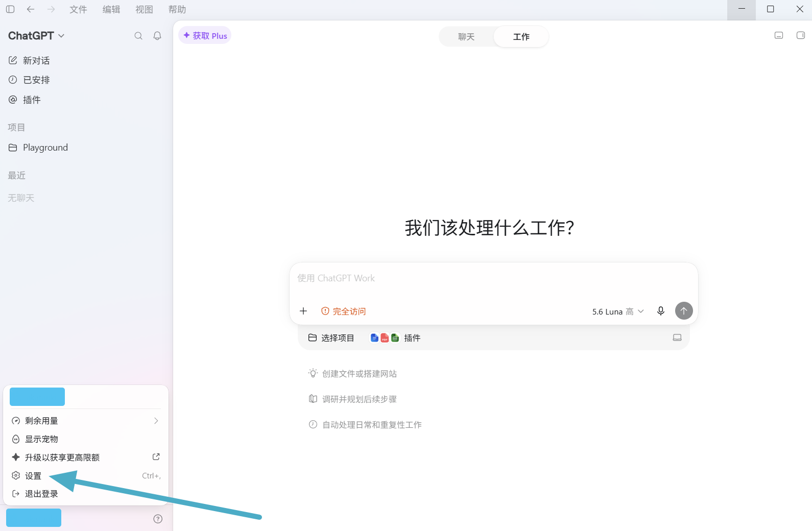This screenshot has width=812, height=531.
Task: Click the account name button at sidebar bottom
Action: [34, 518]
